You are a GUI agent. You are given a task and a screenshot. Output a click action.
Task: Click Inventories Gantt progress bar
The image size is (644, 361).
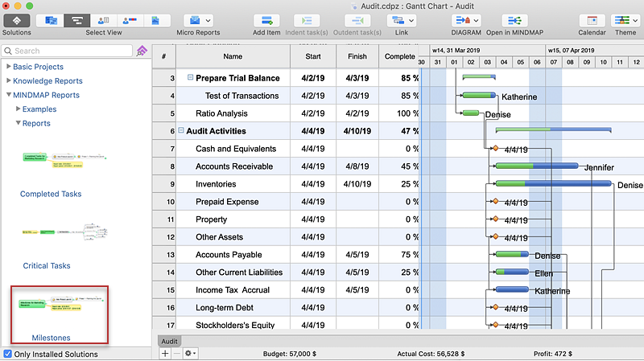[554, 183]
